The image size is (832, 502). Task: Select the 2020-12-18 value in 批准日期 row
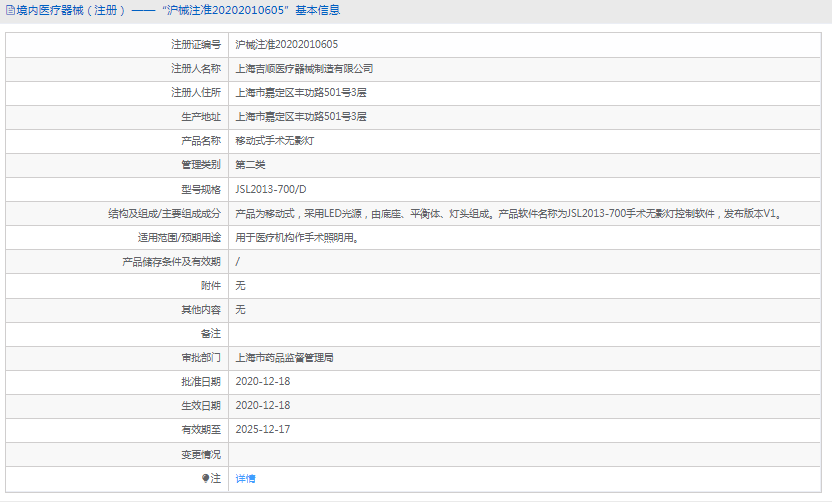click(x=263, y=382)
